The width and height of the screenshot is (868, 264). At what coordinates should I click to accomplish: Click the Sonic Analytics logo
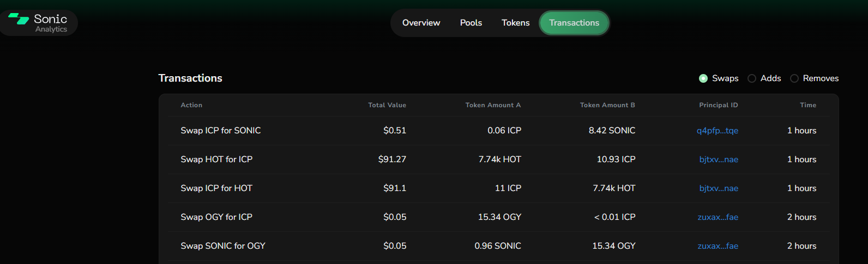38,23
